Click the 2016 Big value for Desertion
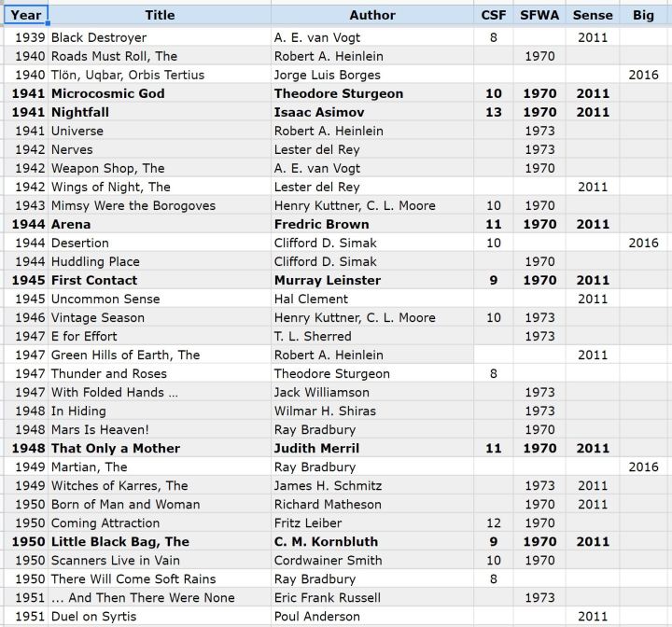This screenshot has height=627, width=672. coord(643,243)
